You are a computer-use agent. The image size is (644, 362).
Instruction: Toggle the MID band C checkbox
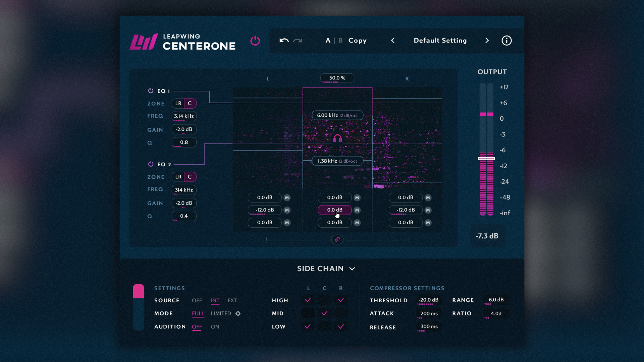324,313
